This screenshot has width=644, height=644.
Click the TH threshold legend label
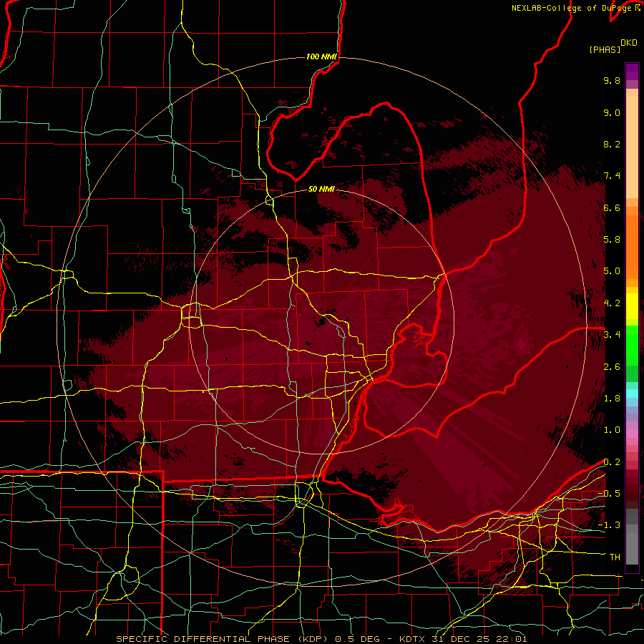(615, 557)
